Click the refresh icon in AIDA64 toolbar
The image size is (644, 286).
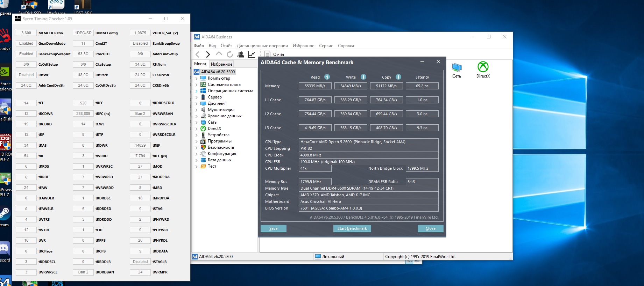229,54
